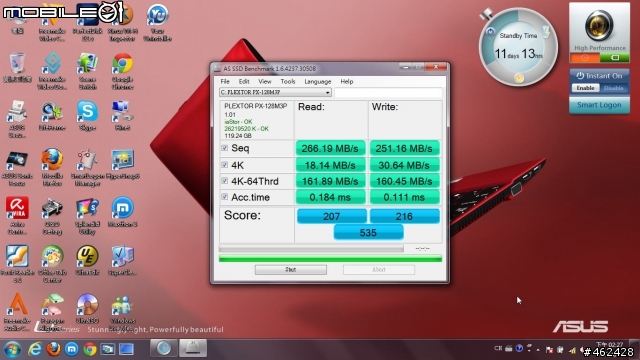Launch Splendid Utility desktop icon
The image size is (640, 360).
[87, 215]
